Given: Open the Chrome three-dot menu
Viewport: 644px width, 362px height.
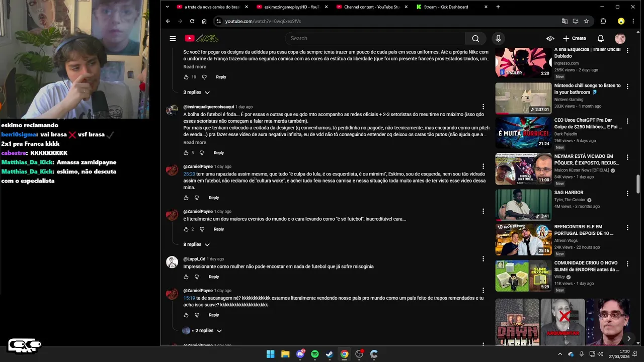Looking at the screenshot, I should click(633, 21).
